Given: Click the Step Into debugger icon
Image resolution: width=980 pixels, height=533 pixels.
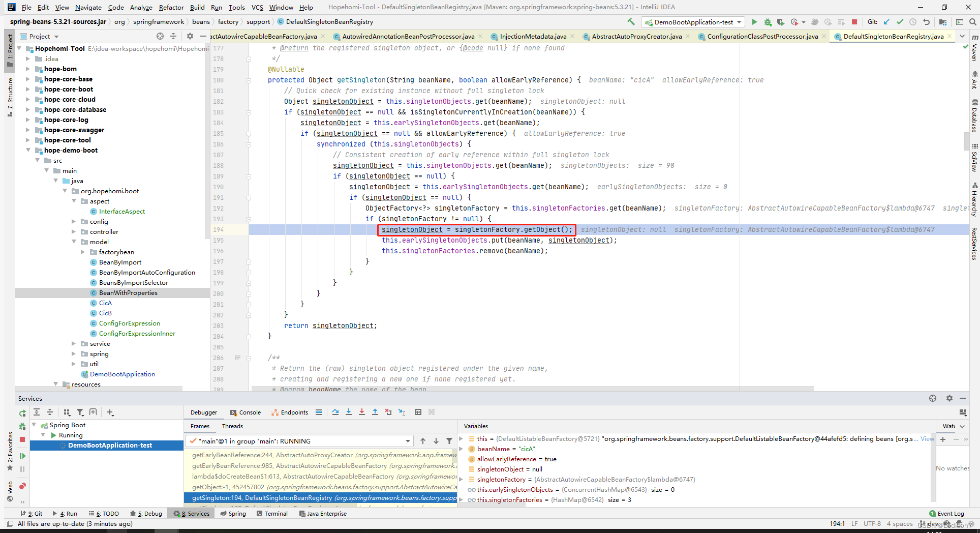Looking at the screenshot, I should click(x=349, y=412).
